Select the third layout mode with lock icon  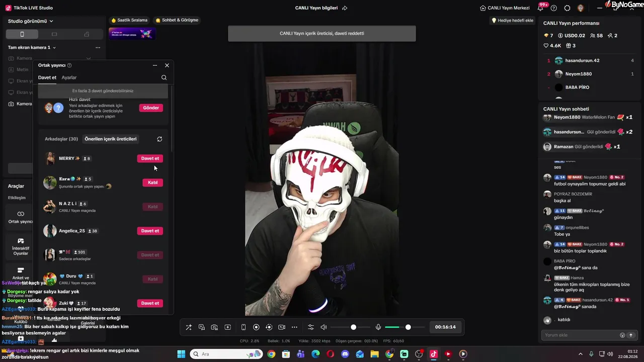(x=87, y=34)
